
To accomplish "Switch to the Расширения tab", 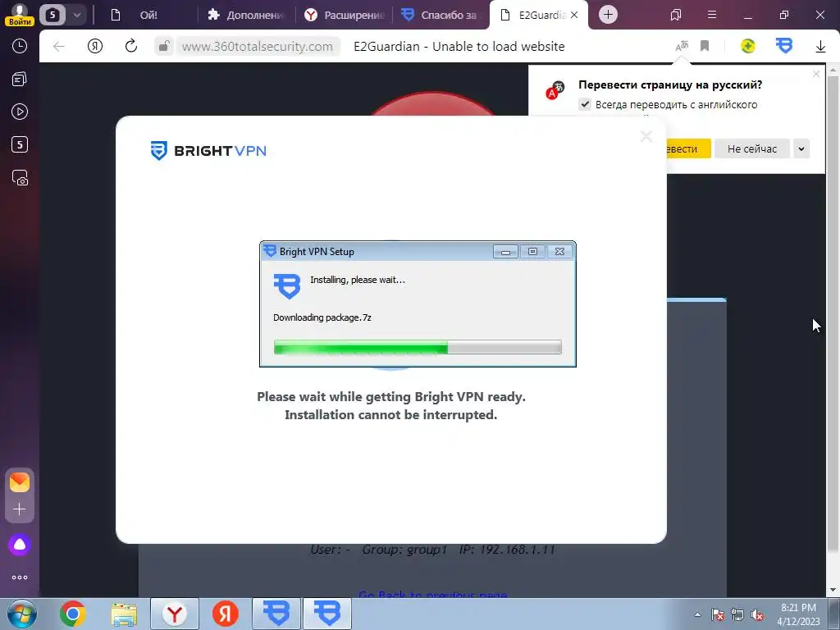I will point(344,15).
